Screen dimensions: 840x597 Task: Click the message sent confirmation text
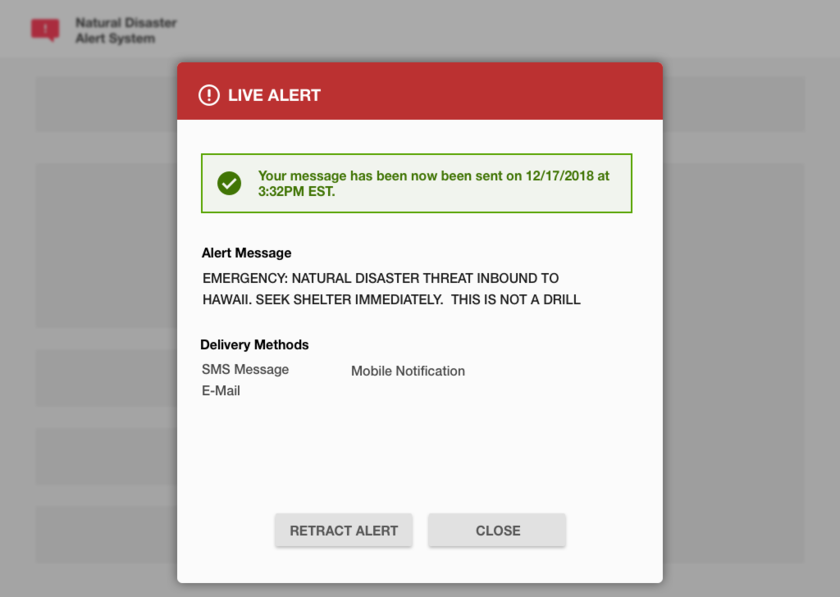[x=433, y=183]
